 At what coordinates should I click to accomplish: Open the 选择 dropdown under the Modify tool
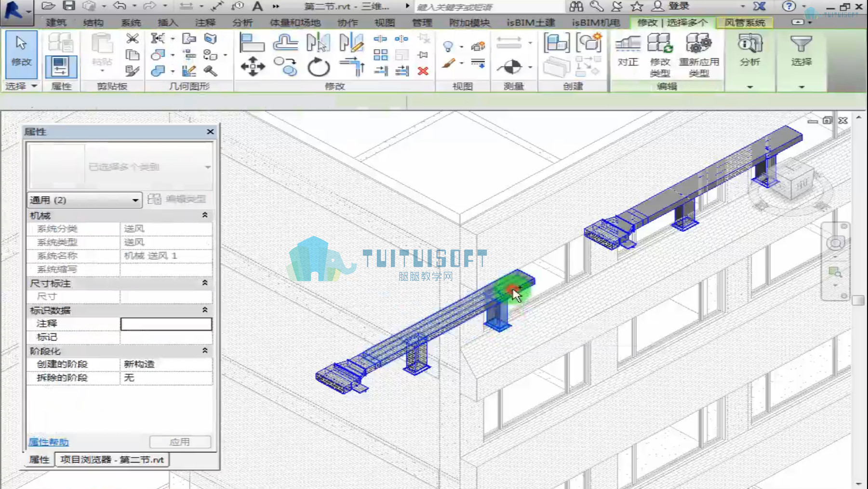click(x=20, y=86)
